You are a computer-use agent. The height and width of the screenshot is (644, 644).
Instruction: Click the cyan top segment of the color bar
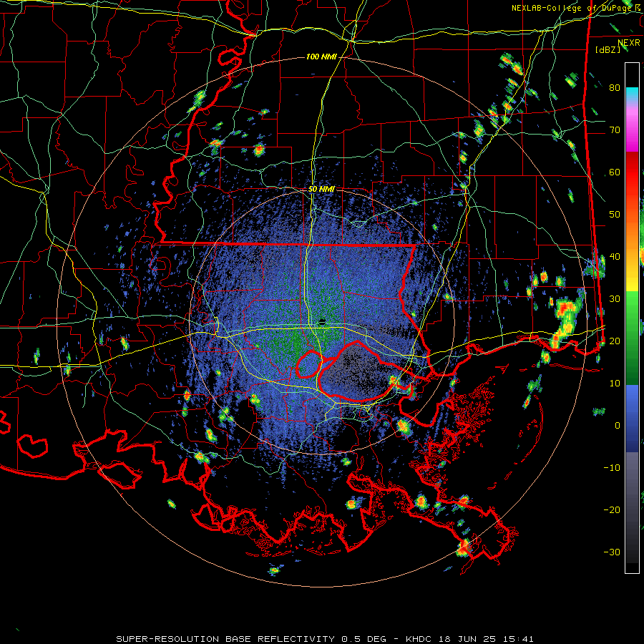click(632, 94)
